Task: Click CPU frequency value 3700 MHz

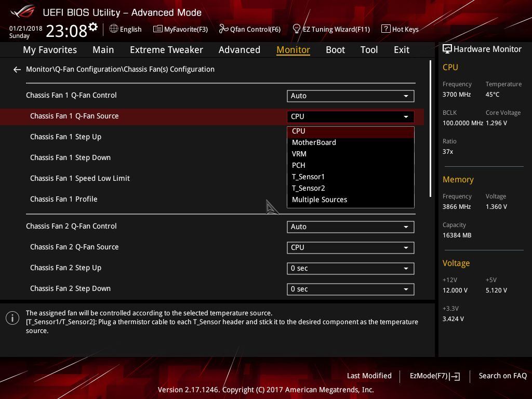Action: [456, 95]
